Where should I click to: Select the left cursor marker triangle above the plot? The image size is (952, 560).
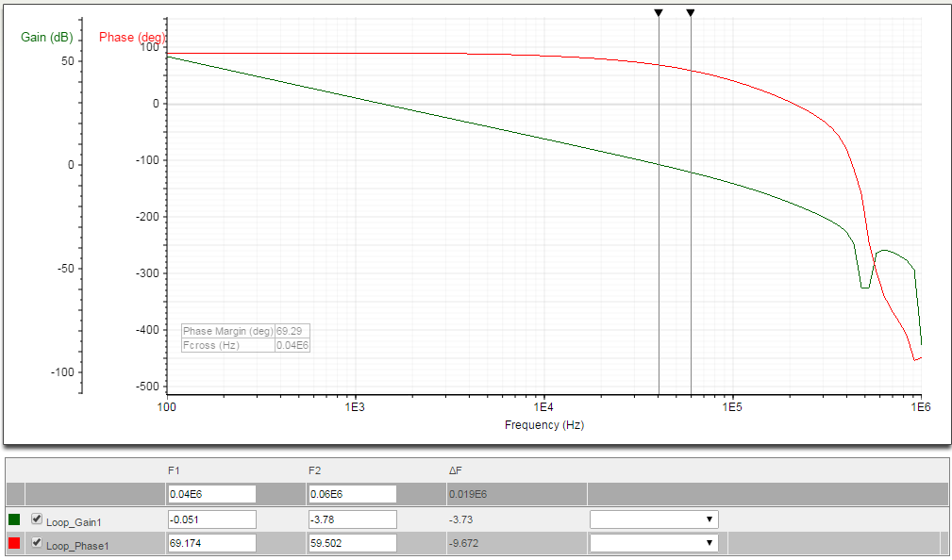[x=658, y=11]
